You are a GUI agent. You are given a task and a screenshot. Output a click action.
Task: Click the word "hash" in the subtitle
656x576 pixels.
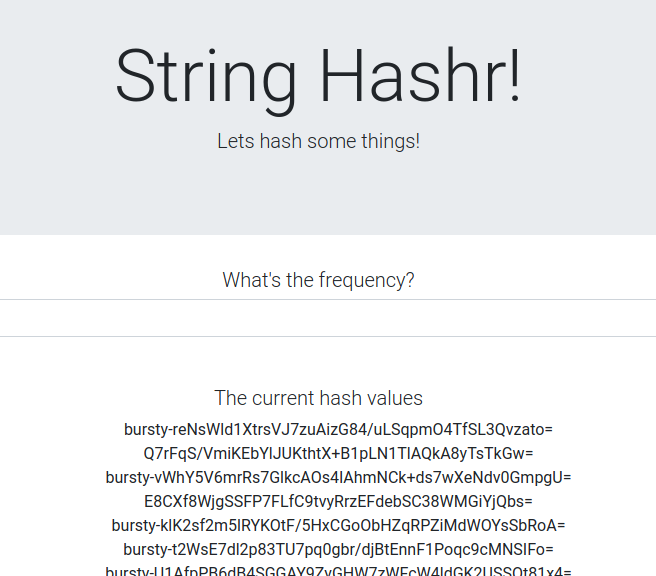pyautogui.click(x=280, y=141)
